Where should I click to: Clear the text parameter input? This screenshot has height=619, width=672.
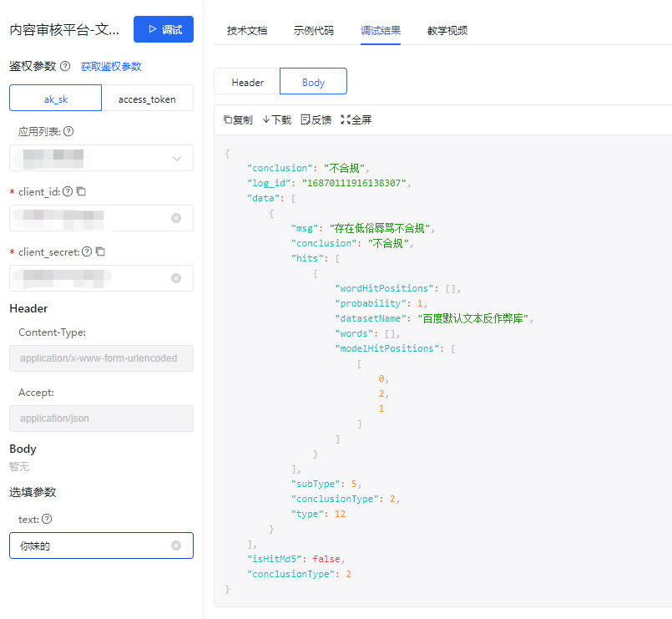(x=176, y=545)
